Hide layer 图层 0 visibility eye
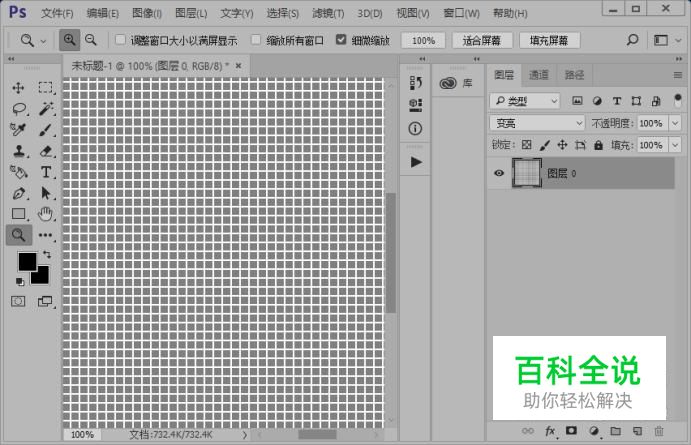 (499, 173)
